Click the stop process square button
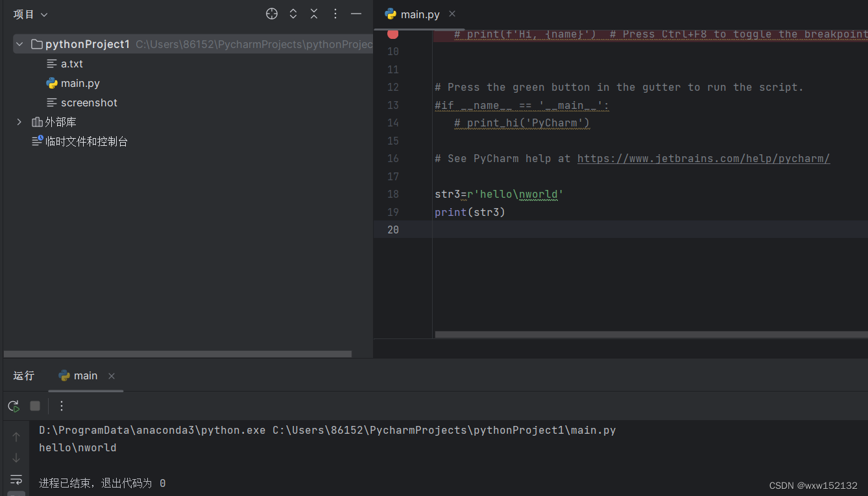Image resolution: width=868 pixels, height=496 pixels. (x=35, y=406)
